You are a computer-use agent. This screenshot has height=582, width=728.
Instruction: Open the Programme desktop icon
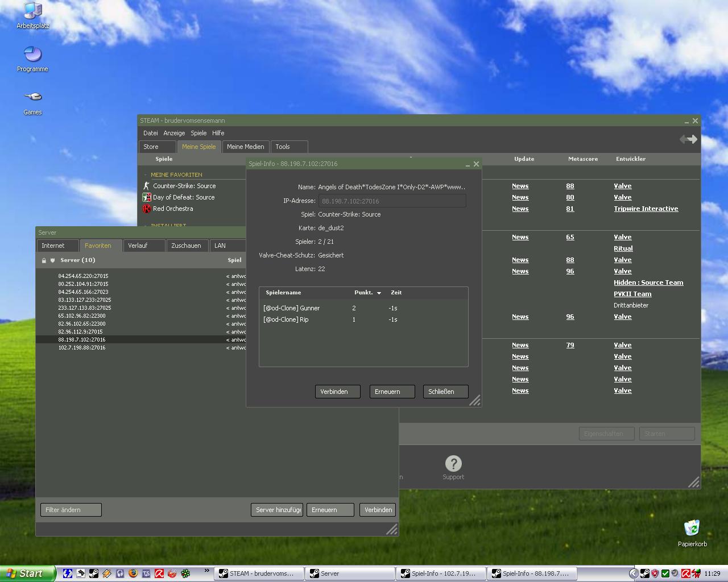point(32,59)
